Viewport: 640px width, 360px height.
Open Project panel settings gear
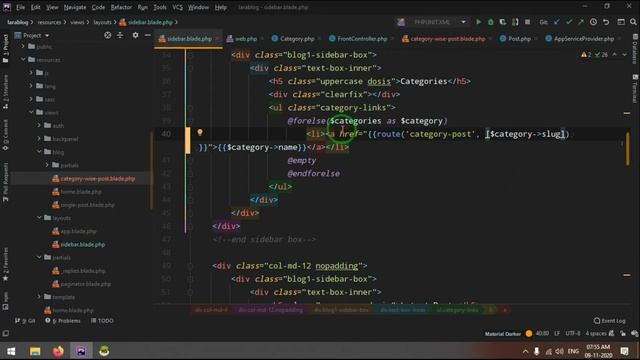135,36
